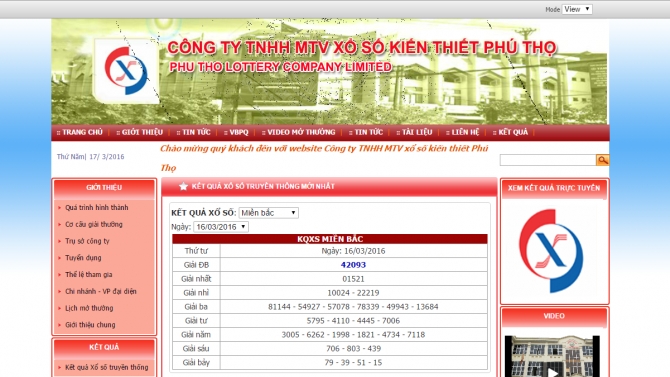Click the Giải ĐB row label

196,265
